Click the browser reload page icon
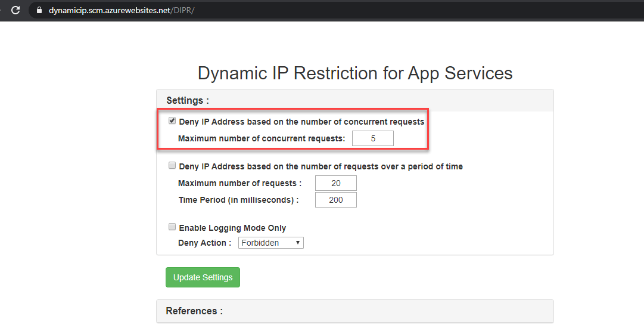Image resolution: width=644 pixels, height=328 pixels. 15,10
